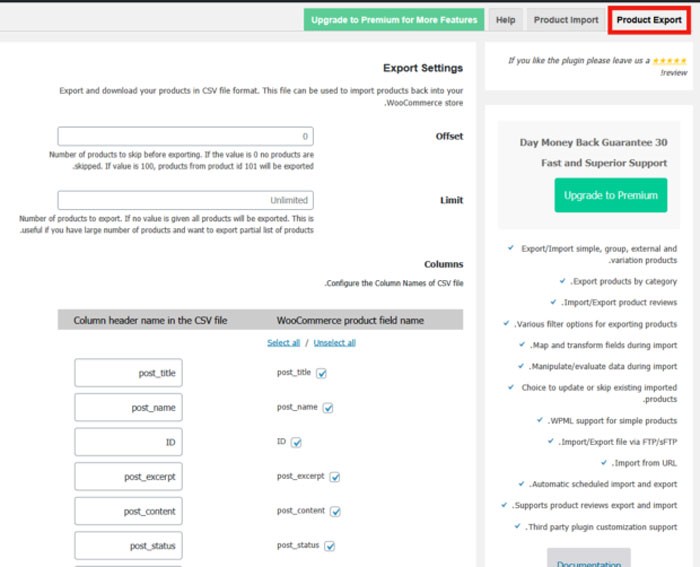Viewport: 700px width, 567px height.
Task: Click the Columns section label
Action: tap(443, 264)
